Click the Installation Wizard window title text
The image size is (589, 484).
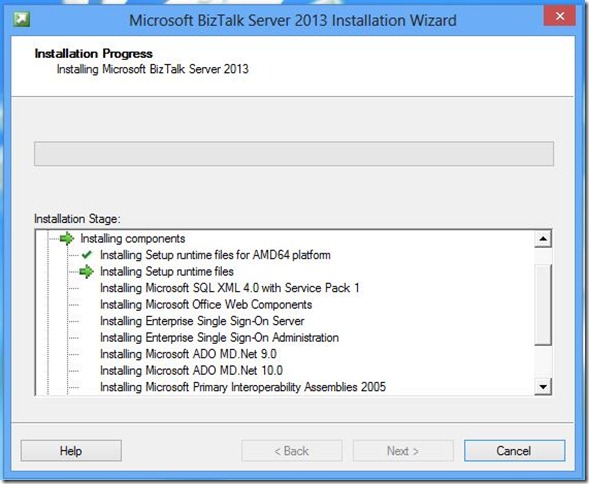(293, 20)
